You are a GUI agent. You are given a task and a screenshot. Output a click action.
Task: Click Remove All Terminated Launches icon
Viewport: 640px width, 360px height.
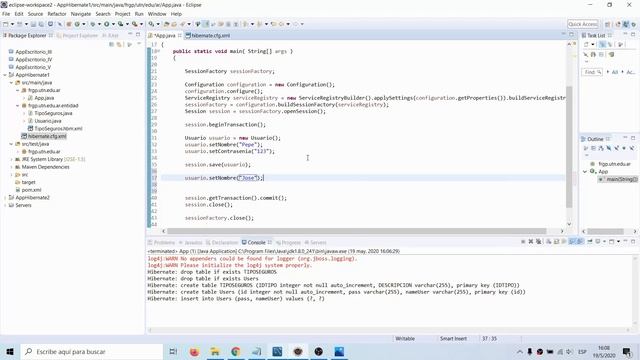[538, 242]
